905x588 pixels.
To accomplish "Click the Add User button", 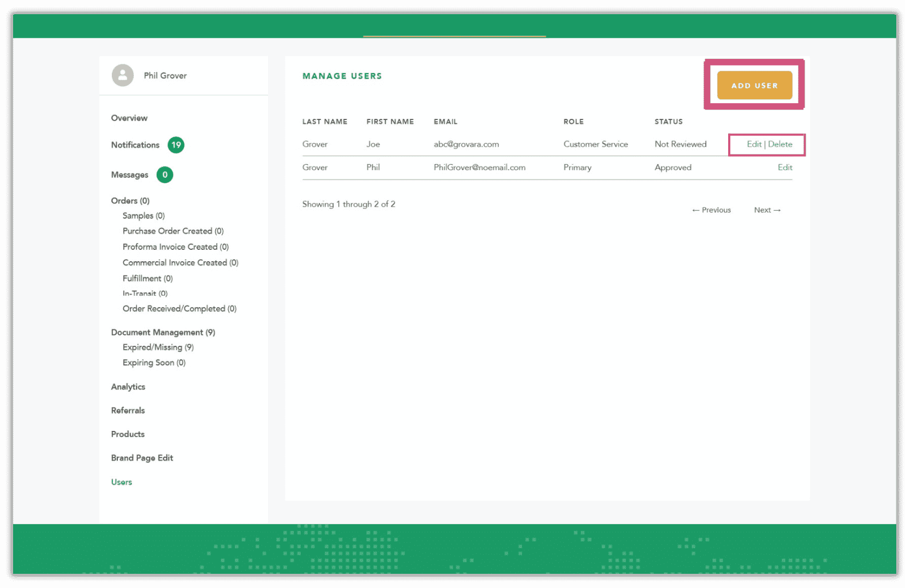I will 754,86.
